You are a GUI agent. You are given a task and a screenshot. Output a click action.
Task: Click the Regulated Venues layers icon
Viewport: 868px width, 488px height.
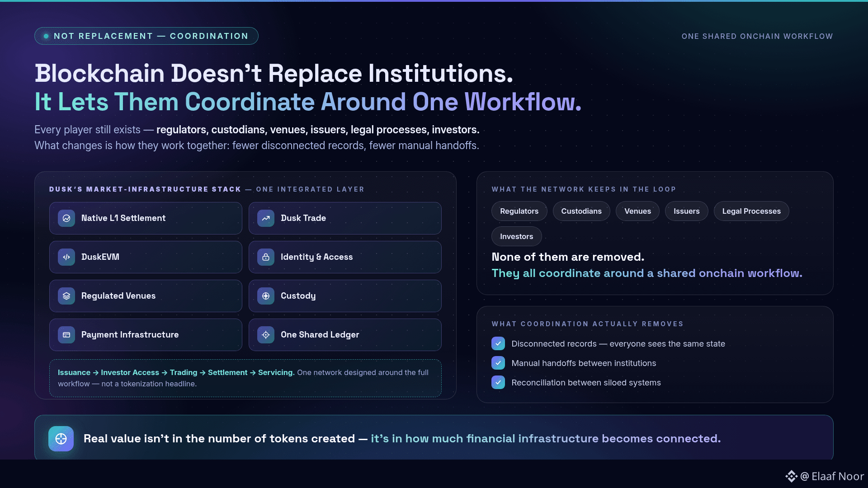[66, 296]
